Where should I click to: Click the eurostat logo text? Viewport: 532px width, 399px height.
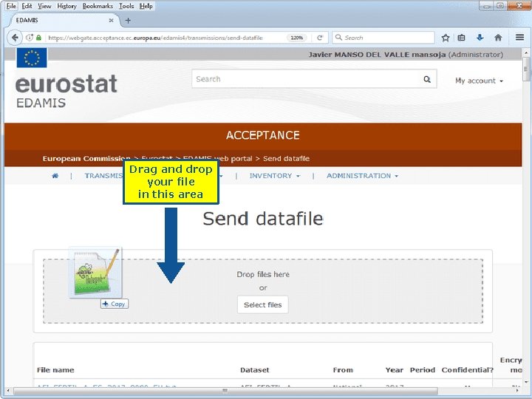pyautogui.click(x=66, y=84)
